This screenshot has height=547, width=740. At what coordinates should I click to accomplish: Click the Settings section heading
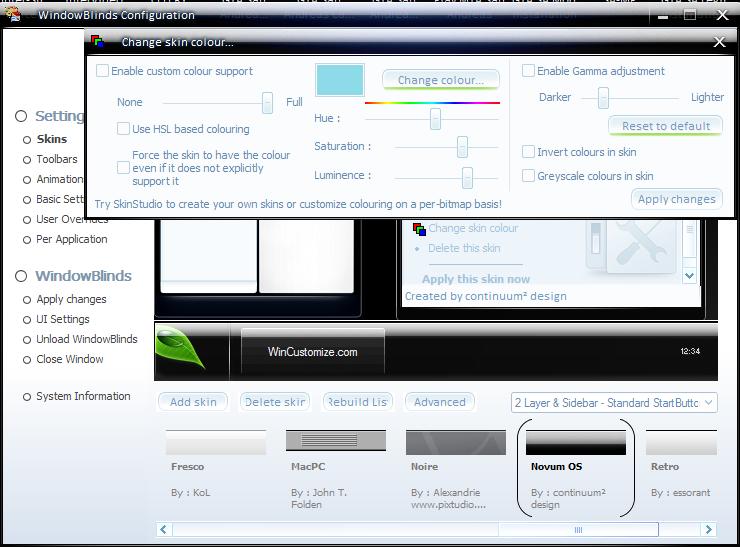pyautogui.click(x=50, y=116)
